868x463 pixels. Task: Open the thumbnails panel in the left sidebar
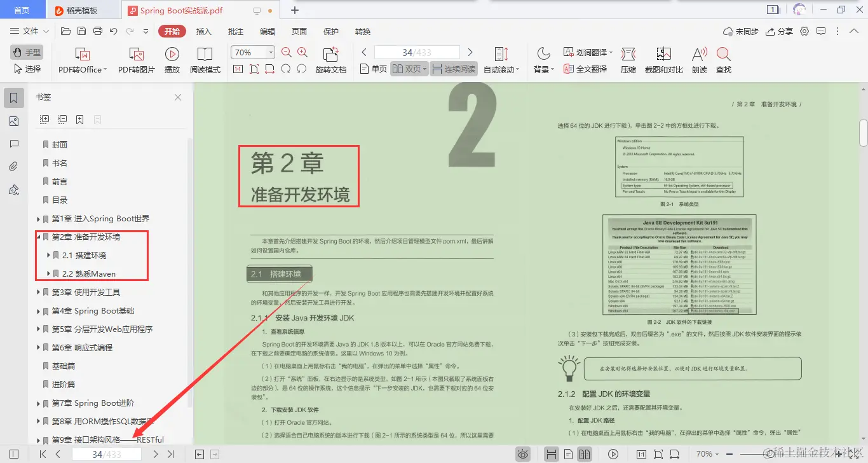(14, 121)
